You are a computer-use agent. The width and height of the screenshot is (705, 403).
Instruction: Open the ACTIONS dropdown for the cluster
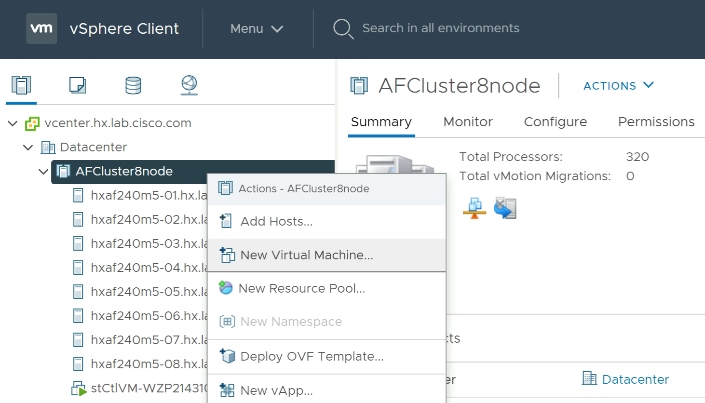619,85
